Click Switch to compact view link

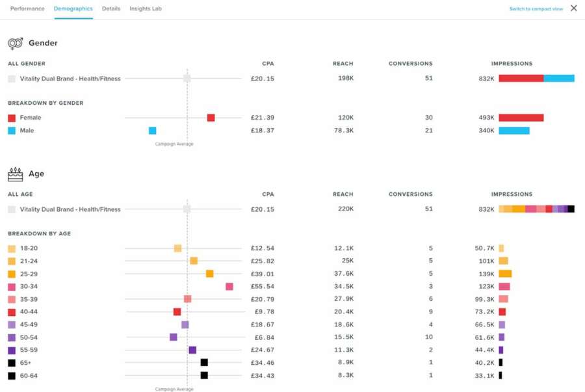point(536,9)
